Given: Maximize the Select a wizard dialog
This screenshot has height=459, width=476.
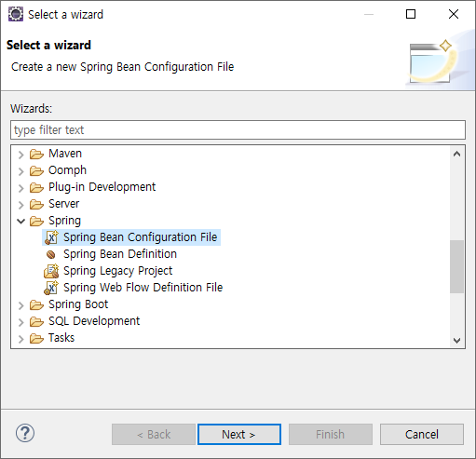Looking at the screenshot, I should tap(411, 14).
